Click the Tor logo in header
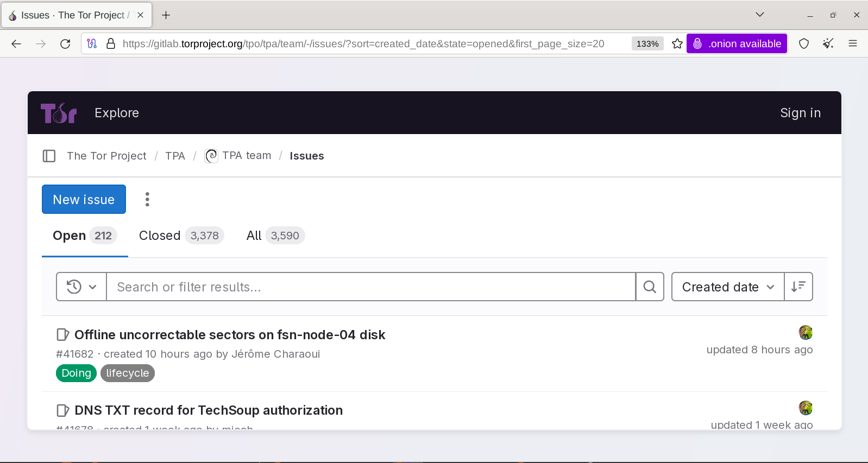 point(59,113)
